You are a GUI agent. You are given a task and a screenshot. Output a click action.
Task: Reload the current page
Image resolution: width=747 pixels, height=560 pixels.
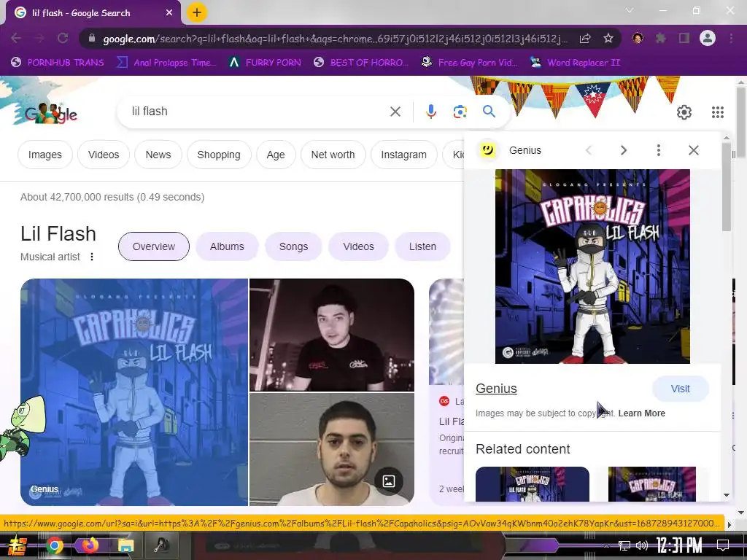coord(63,38)
